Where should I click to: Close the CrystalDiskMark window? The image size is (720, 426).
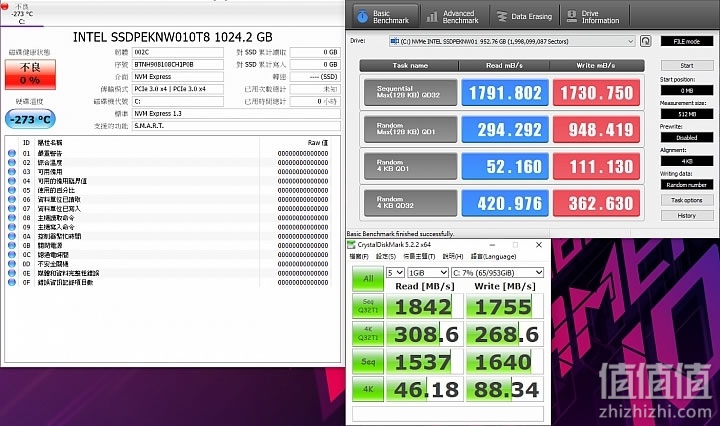(x=539, y=245)
